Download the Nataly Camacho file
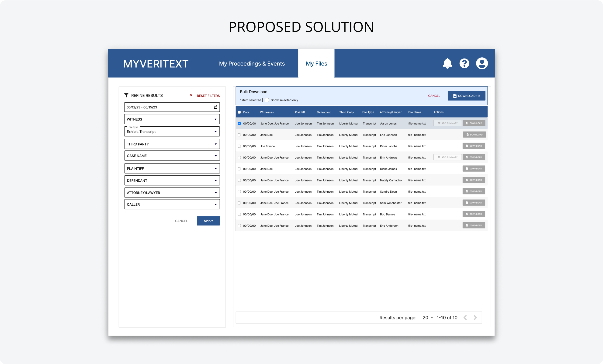The height and width of the screenshot is (364, 603). point(474,180)
